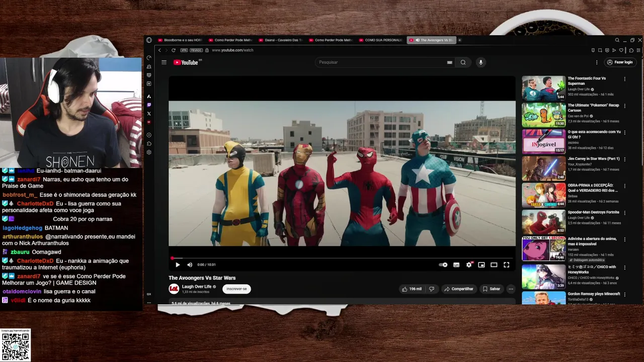Open Laugh Over Life channel name link
This screenshot has height=362, width=644.
click(x=197, y=287)
